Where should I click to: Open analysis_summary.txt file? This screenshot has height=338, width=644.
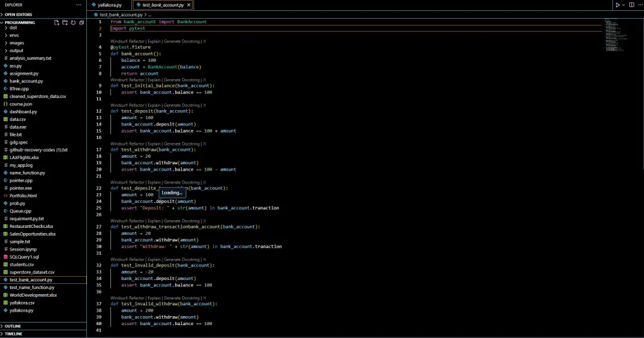[x=30, y=59]
